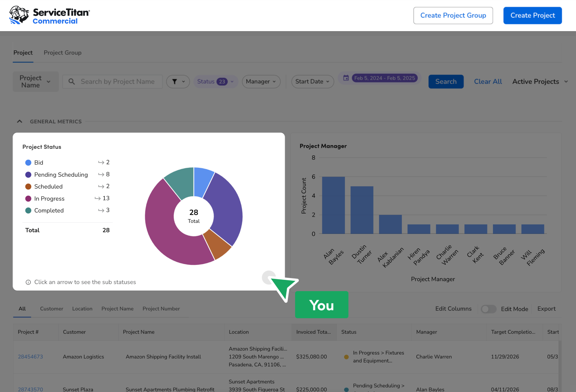Open the Manager filter dropdown
This screenshot has width=576, height=392.
261,82
